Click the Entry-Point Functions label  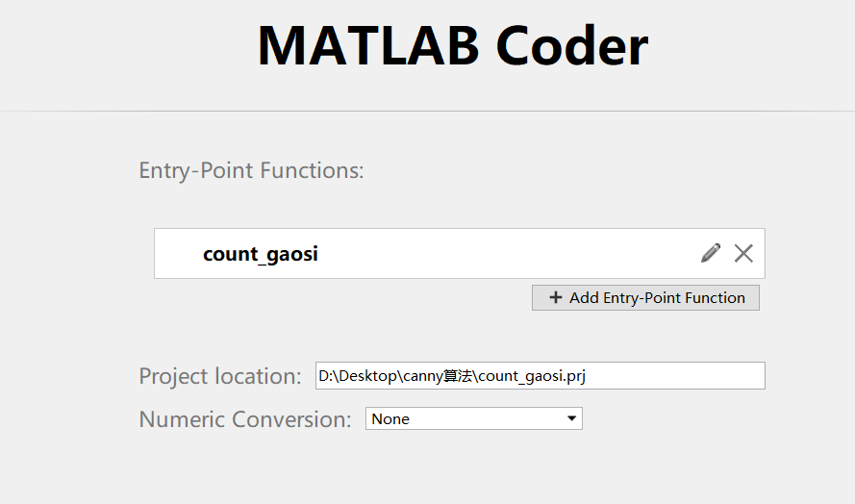point(251,171)
